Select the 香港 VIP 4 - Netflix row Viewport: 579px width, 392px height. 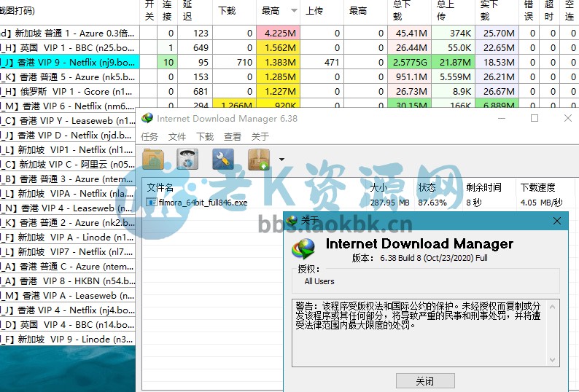click(x=68, y=310)
